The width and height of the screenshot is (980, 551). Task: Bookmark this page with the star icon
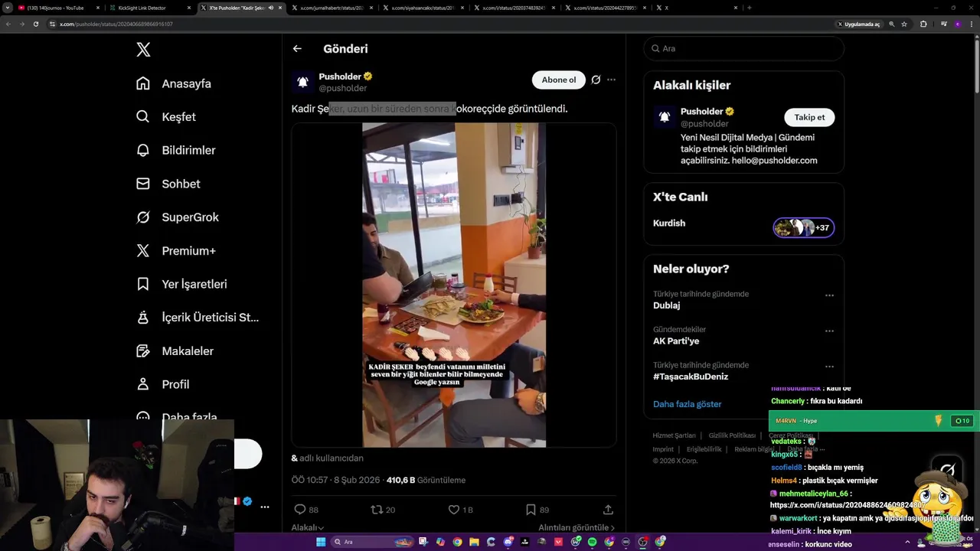904,24
